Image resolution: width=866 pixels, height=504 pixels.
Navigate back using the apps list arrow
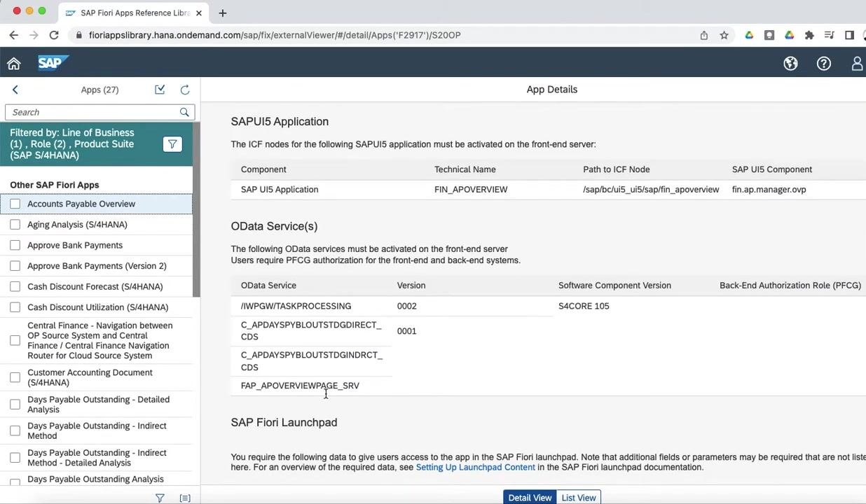point(15,90)
